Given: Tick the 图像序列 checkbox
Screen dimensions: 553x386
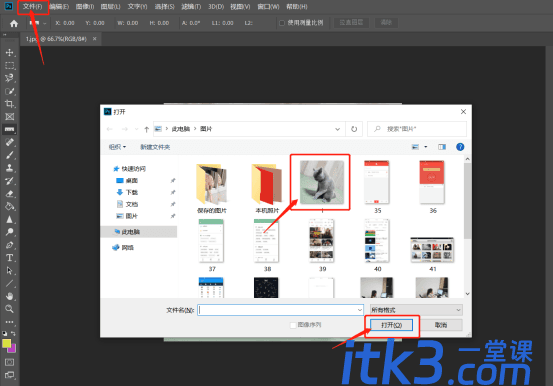Looking at the screenshot, I should pyautogui.click(x=293, y=325).
